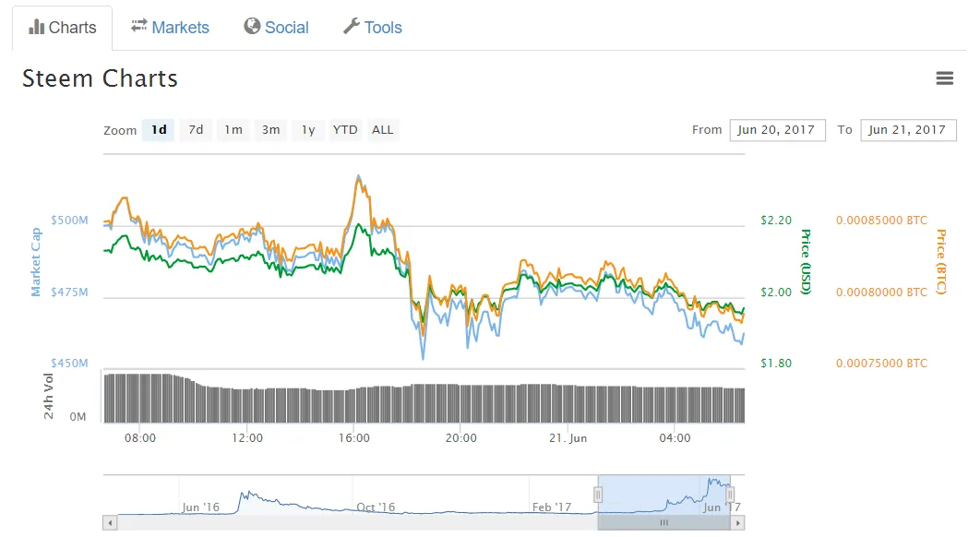Click the $475M market cap tick label

tap(69, 292)
